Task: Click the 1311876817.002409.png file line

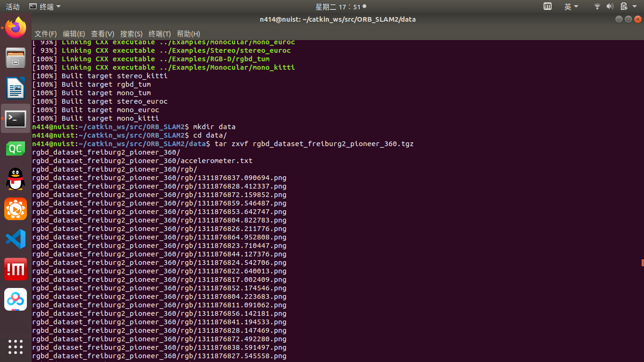Action: 159,280
